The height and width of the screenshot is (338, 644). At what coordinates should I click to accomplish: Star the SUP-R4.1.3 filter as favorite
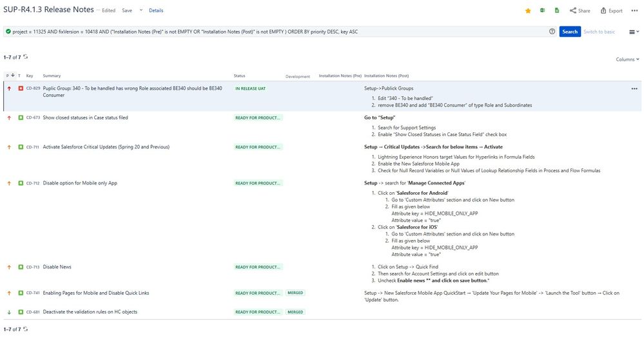tap(528, 11)
